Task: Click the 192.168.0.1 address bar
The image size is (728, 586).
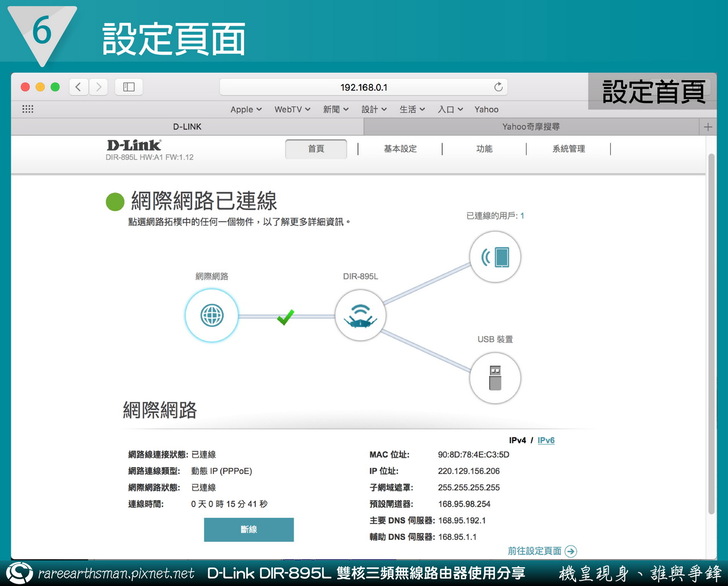Action: [x=364, y=87]
